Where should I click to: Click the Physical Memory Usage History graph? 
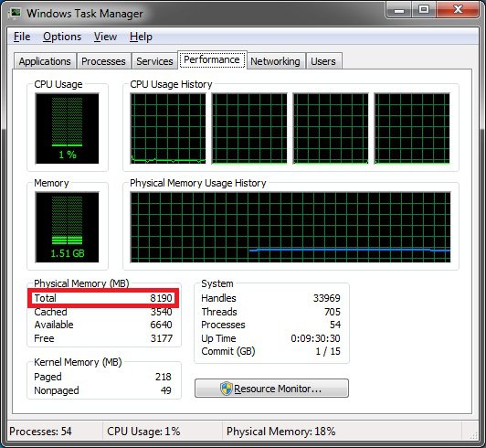(x=291, y=227)
